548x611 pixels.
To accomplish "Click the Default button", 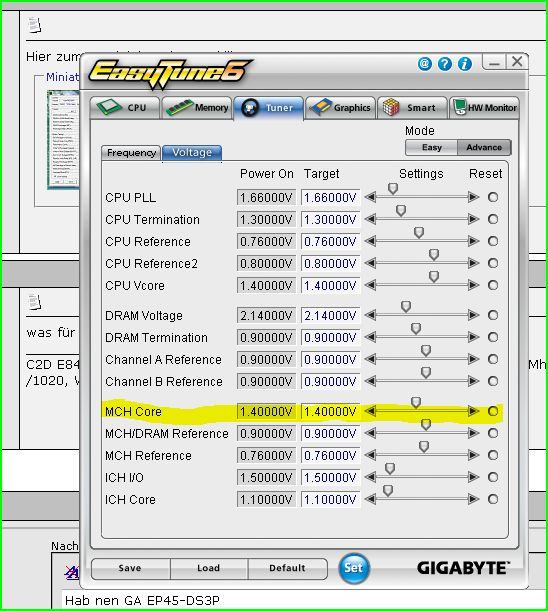I will tap(287, 568).
